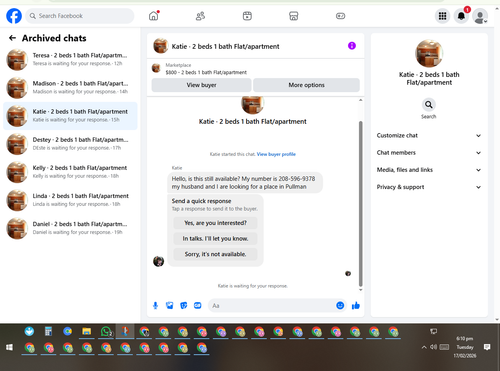Image resolution: width=500 pixels, height=371 pixels.
Task: Show hidden system tray icons
Action: [424, 347]
